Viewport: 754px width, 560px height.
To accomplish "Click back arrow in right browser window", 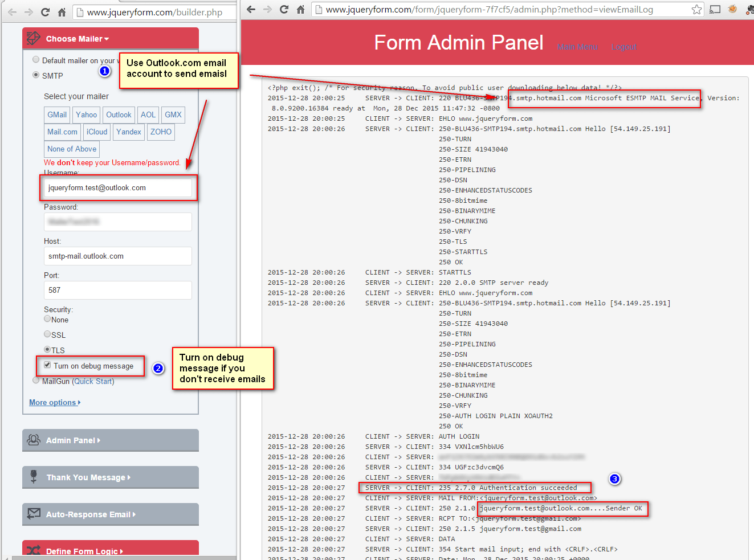I will [251, 9].
